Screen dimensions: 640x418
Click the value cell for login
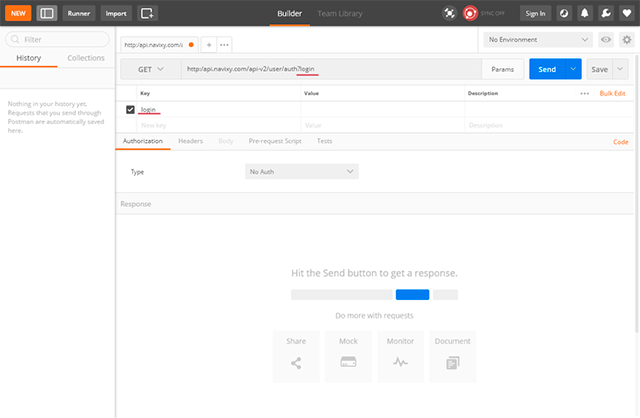[383, 109]
